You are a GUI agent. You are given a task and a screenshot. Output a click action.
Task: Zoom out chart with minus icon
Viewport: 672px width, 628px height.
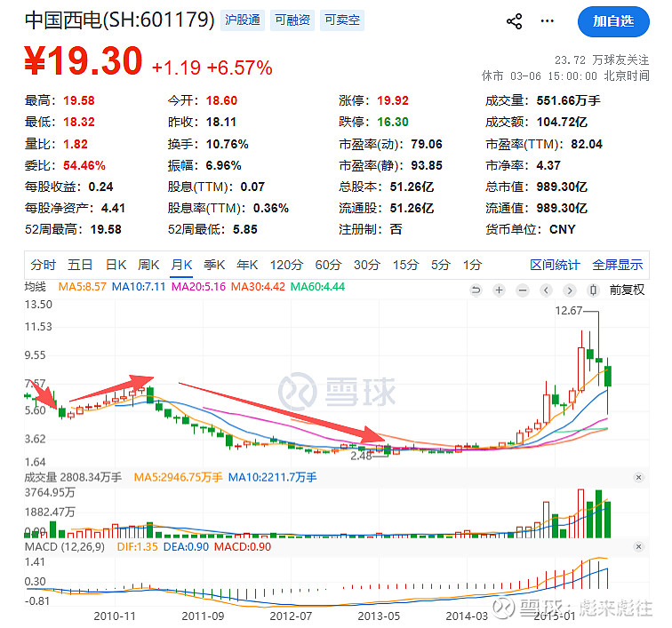[523, 290]
